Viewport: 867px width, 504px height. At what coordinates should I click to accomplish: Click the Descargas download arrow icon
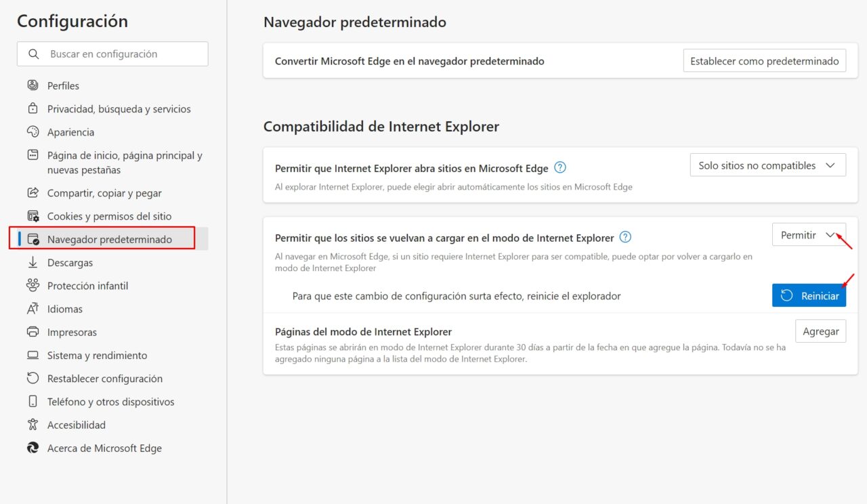click(33, 262)
